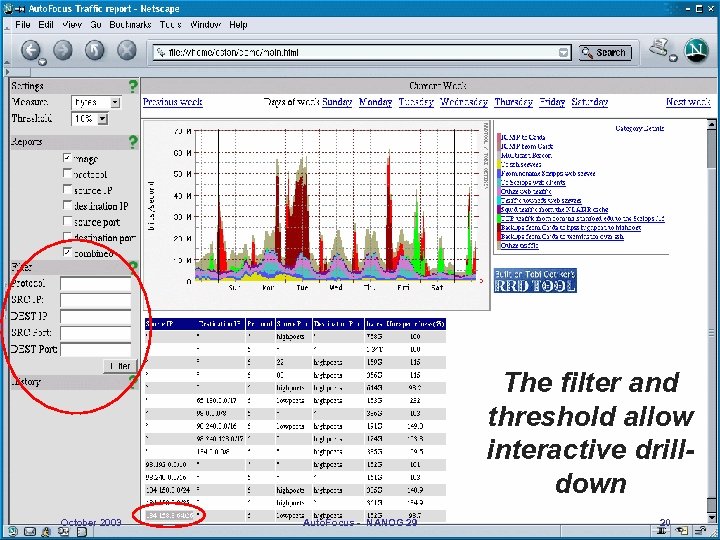Open the Edit menu
This screenshot has width=720, height=540.
point(46,25)
